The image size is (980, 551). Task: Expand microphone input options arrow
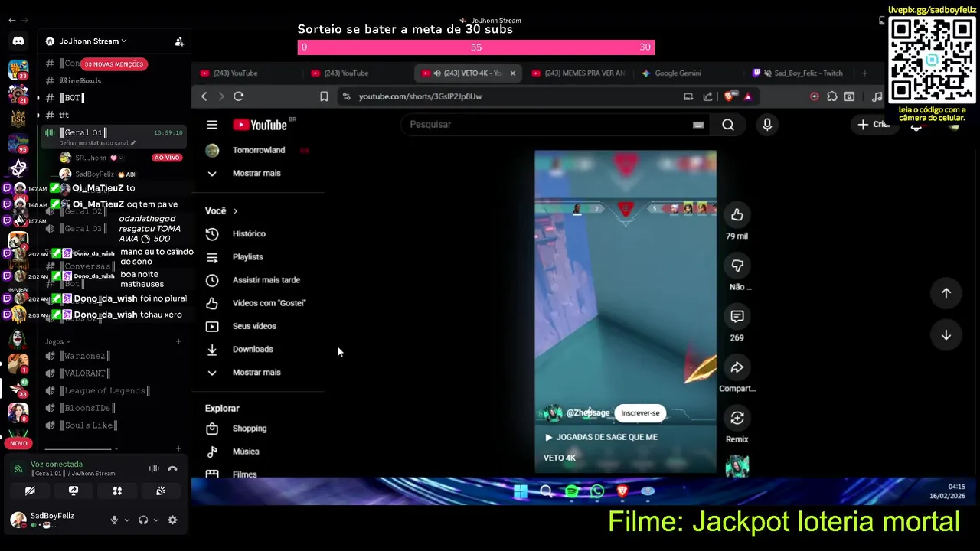(127, 520)
